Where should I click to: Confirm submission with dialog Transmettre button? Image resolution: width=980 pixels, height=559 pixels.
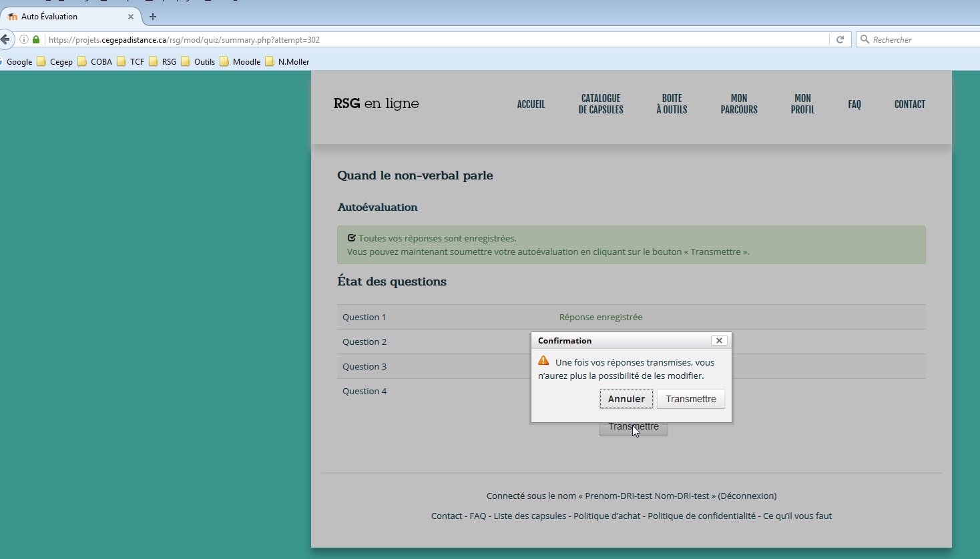(690, 399)
